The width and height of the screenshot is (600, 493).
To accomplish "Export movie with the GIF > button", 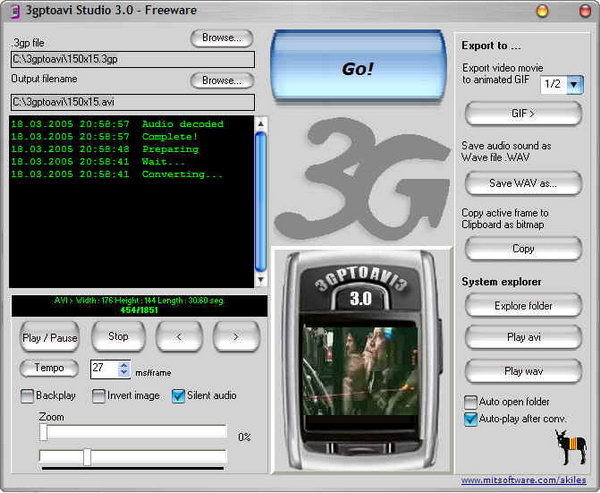I will click(x=523, y=113).
